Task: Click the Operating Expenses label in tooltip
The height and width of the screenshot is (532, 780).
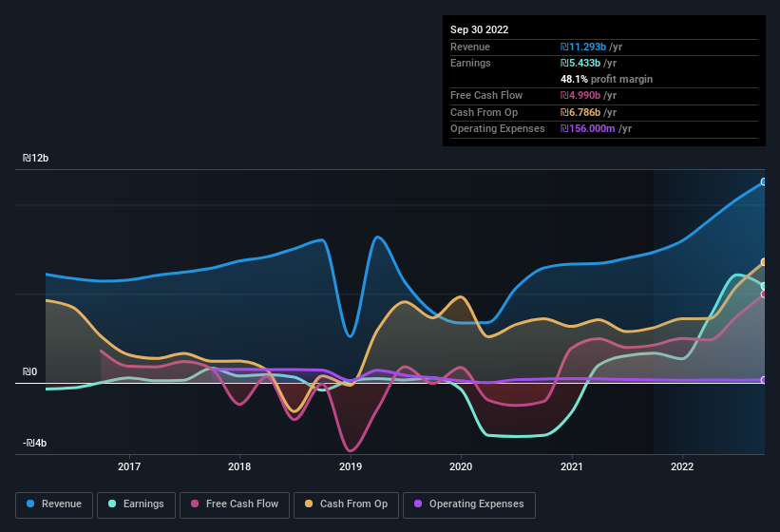Action: [498, 129]
